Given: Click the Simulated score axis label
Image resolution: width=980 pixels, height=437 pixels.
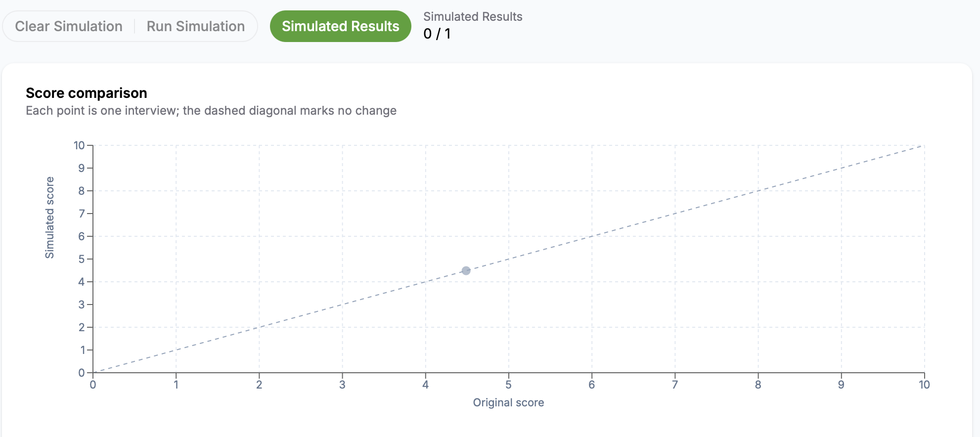Looking at the screenshot, I should pos(49,218).
